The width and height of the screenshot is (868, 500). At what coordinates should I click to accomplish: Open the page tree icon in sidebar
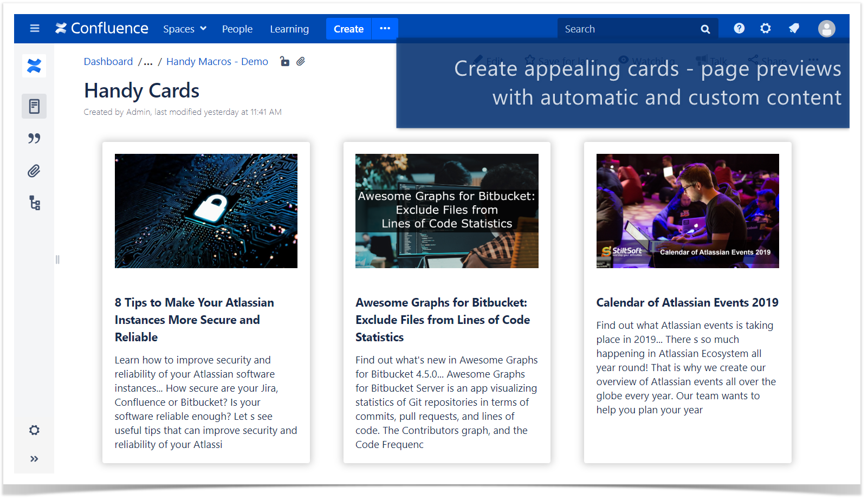click(34, 203)
